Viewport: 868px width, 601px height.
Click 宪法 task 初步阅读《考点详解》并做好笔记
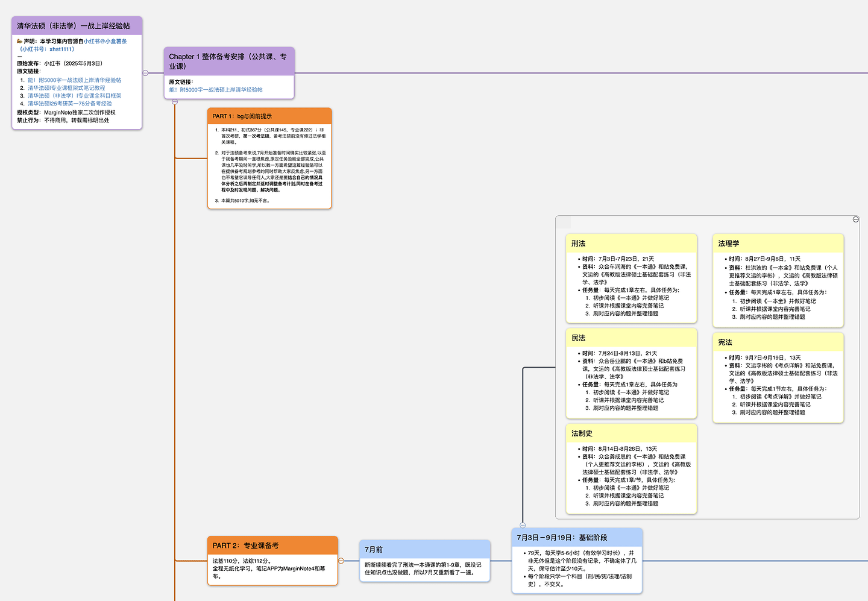pyautogui.click(x=781, y=397)
